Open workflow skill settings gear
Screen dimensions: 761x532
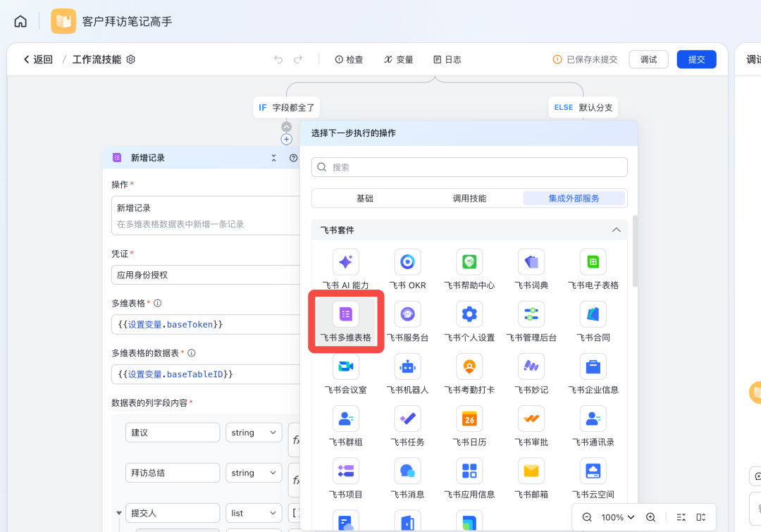click(130, 59)
